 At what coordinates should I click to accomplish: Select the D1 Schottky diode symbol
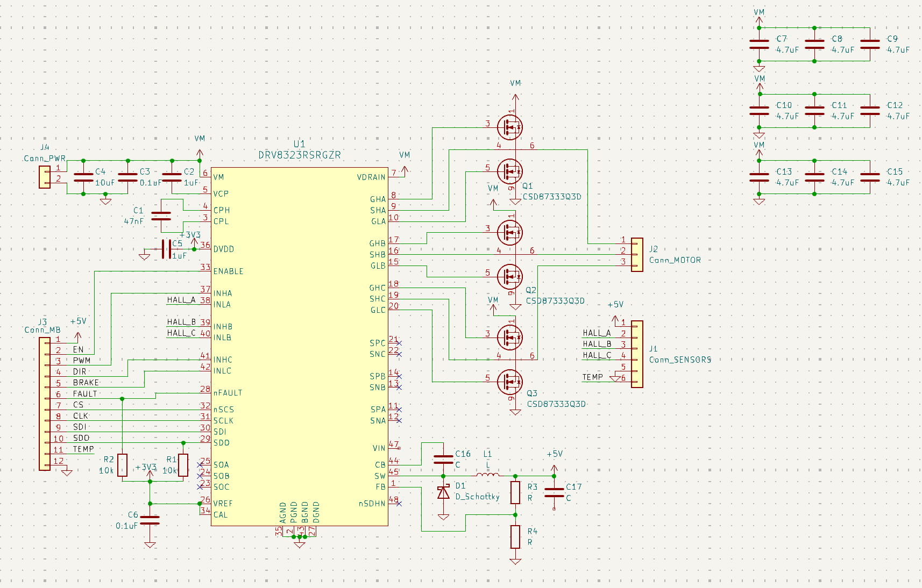[443, 492]
